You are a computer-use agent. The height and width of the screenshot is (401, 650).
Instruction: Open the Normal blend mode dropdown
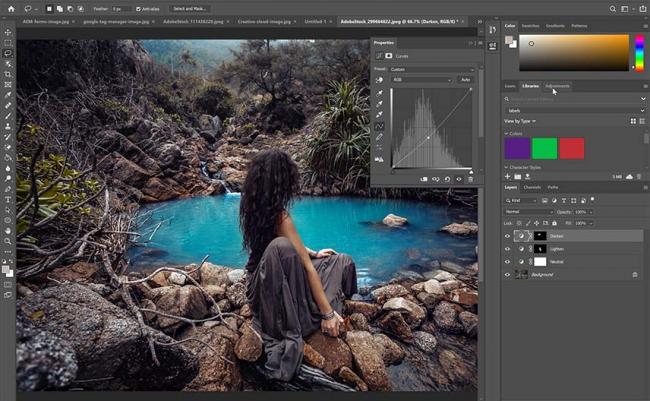click(529, 212)
